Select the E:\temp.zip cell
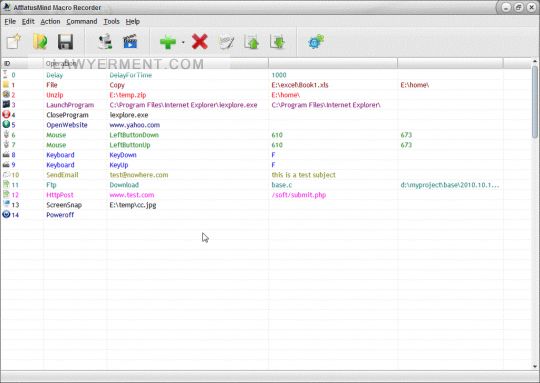This screenshot has height=383, width=540. tap(128, 95)
